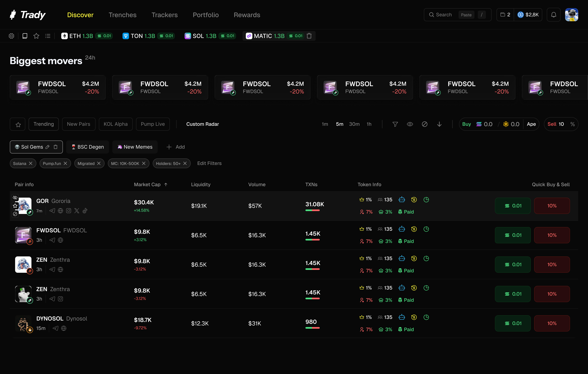Select New Memes radar
Screen dimensions: 588x374
coord(135,147)
